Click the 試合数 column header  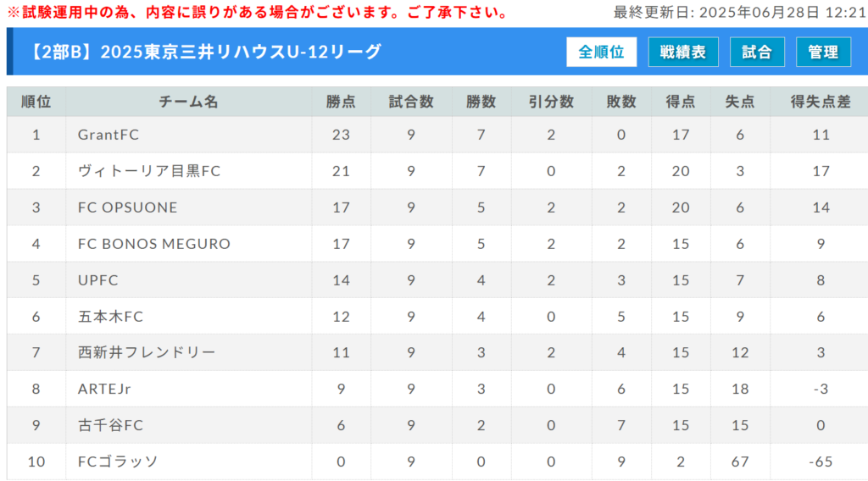coord(411,102)
